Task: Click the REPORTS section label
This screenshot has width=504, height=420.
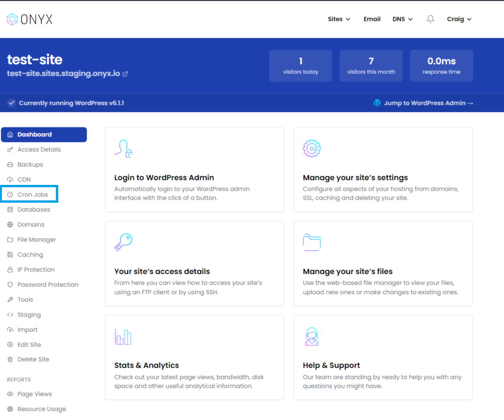Action: click(19, 380)
